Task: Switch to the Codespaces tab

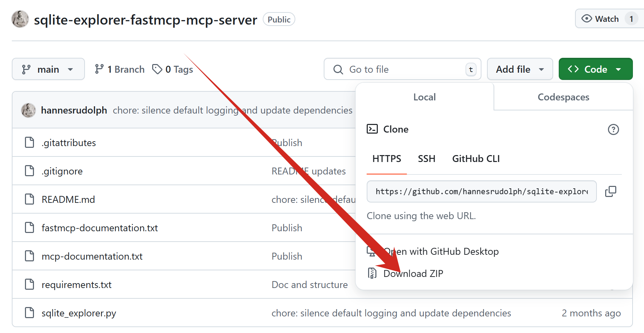Action: pyautogui.click(x=563, y=97)
